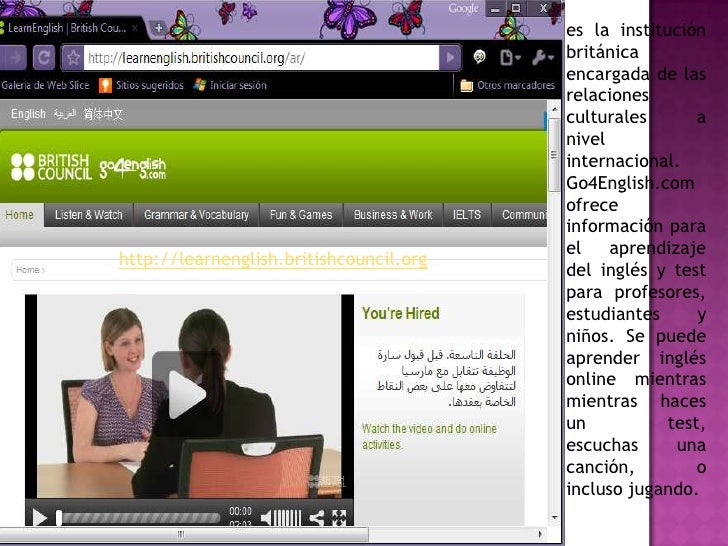Reload the page with the refresh button

coord(44,58)
